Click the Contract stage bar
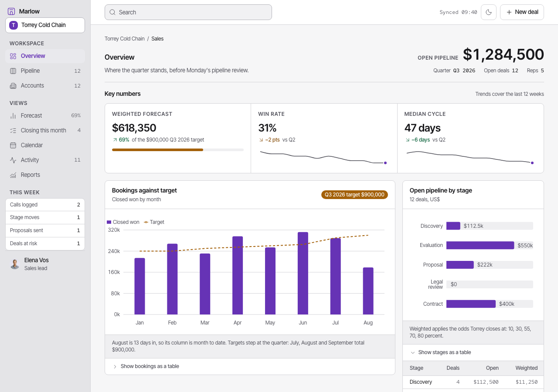This screenshot has width=558, height=392. click(x=471, y=304)
